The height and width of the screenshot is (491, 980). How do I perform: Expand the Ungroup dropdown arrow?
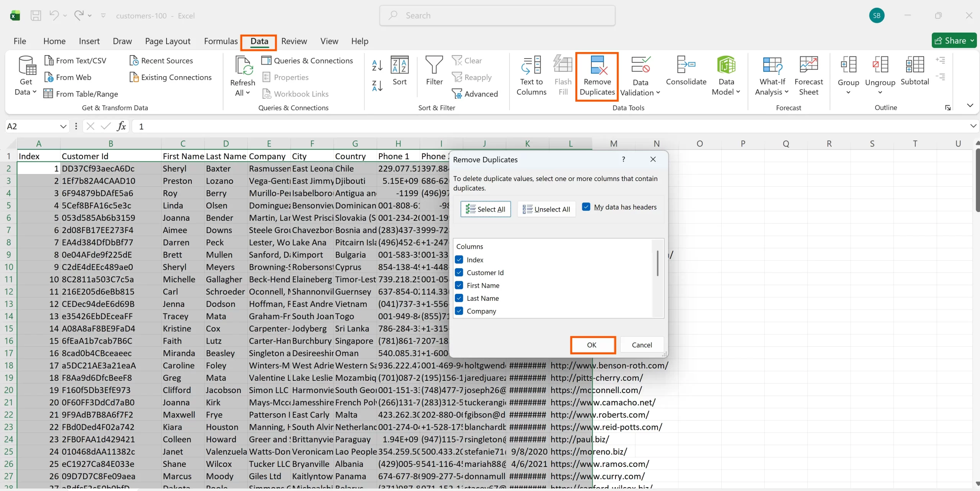880,92
